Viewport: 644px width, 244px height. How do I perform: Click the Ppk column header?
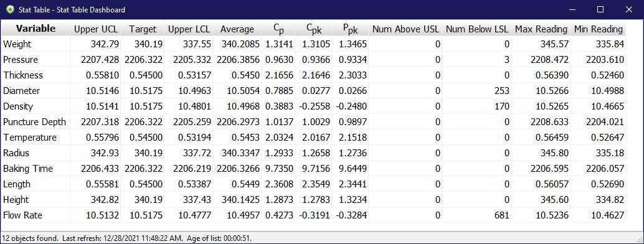click(x=350, y=29)
